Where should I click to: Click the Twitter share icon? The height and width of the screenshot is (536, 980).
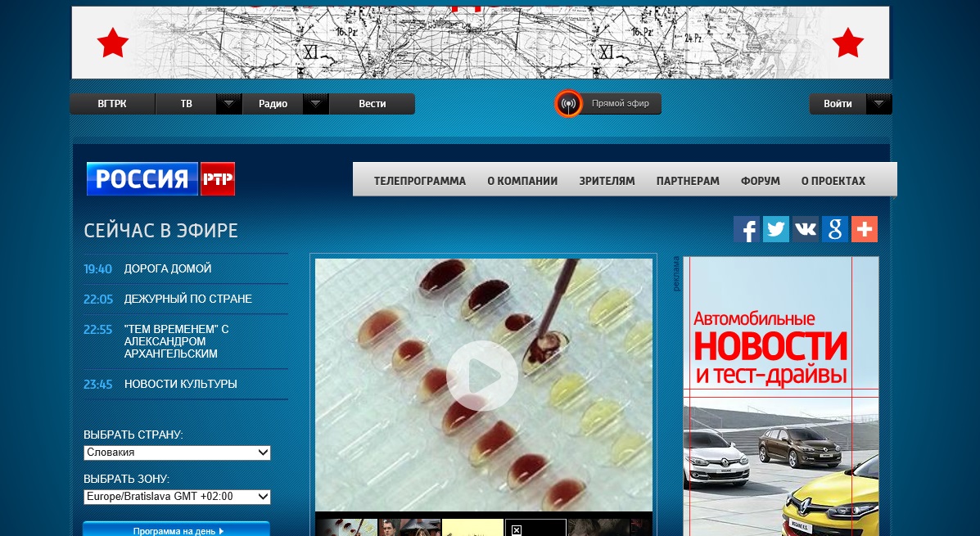tap(775, 229)
